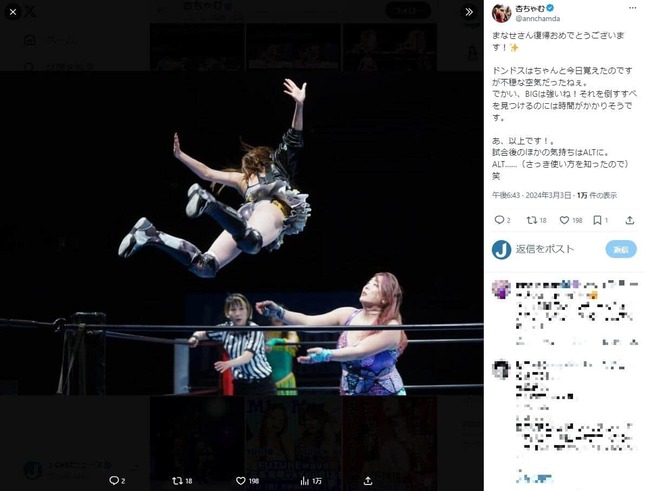The height and width of the screenshot is (491, 645).
Task: Close the photo viewer with the X icon
Action: point(13,12)
